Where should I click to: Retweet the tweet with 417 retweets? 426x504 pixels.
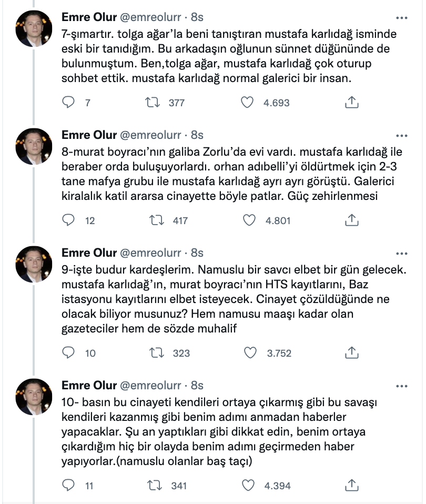coord(156,220)
